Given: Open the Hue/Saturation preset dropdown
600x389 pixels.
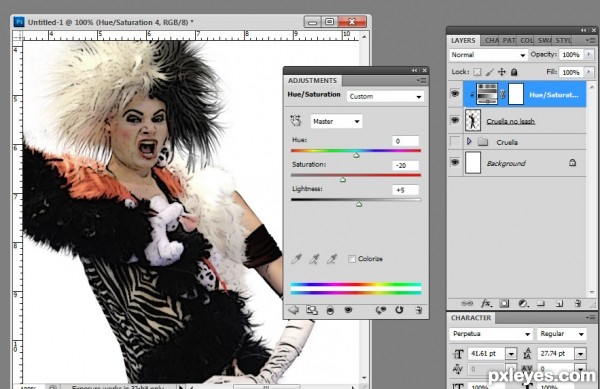Looking at the screenshot, I should point(385,96).
